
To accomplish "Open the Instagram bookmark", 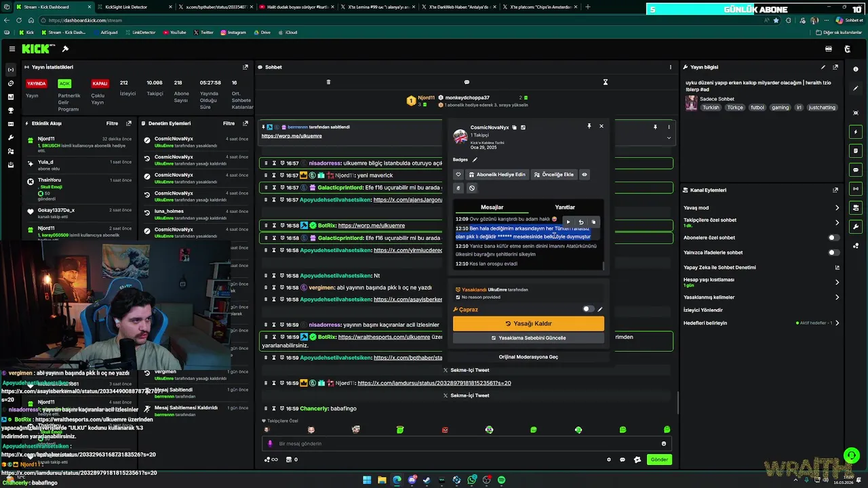I will pyautogui.click(x=233, y=33).
